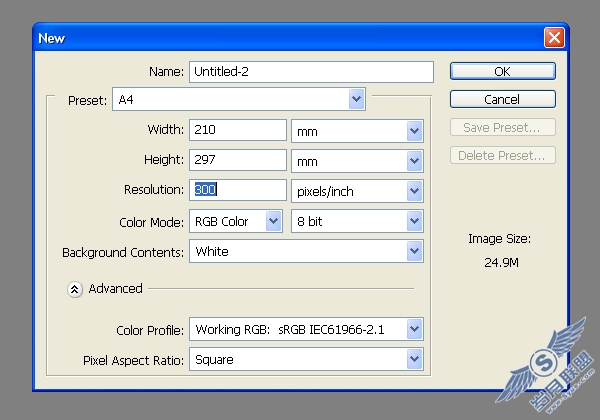Screen dimensions: 600x420
Task: Open the Color Profile dropdown
Action: tap(306, 329)
